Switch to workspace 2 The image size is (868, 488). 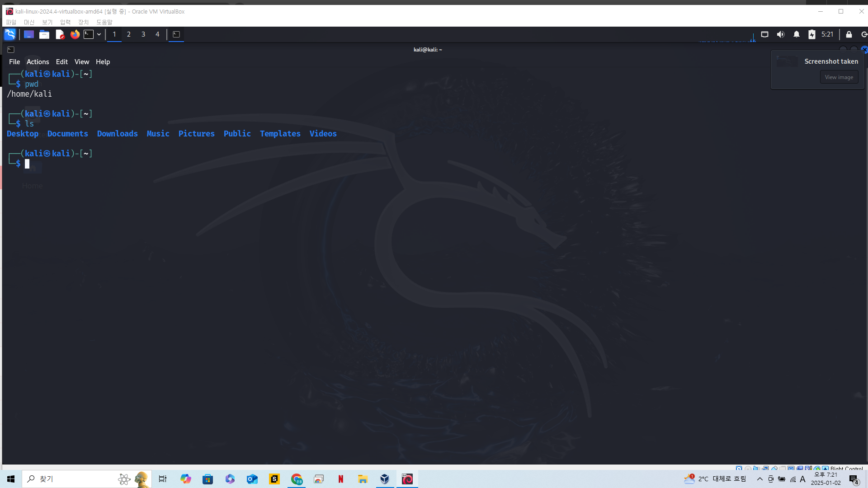coord(129,34)
